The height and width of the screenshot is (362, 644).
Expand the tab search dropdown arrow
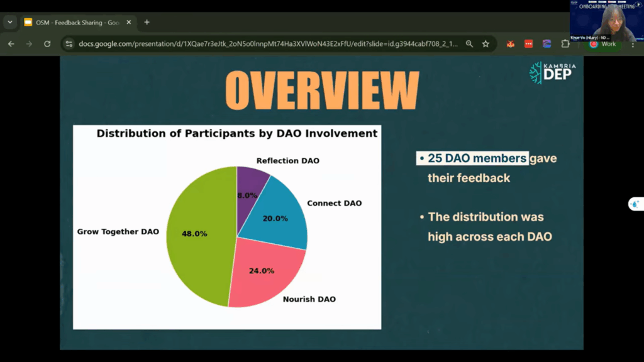click(10, 22)
